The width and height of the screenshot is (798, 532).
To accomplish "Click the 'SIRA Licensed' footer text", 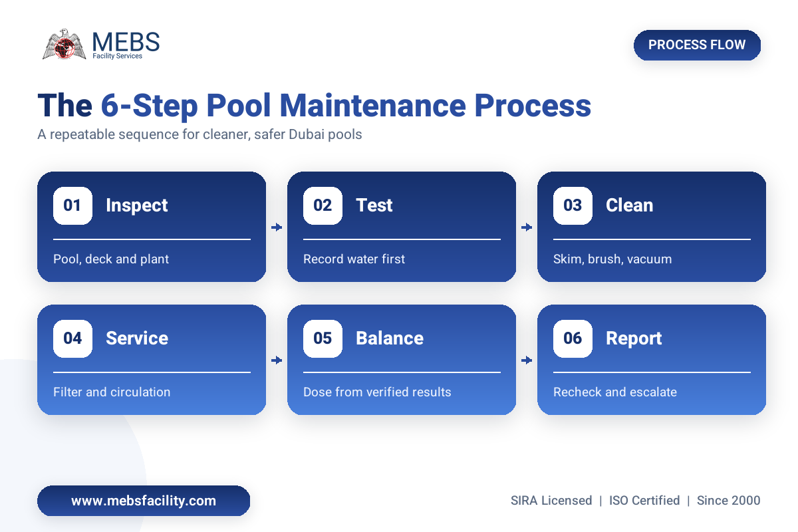I will [x=551, y=501].
